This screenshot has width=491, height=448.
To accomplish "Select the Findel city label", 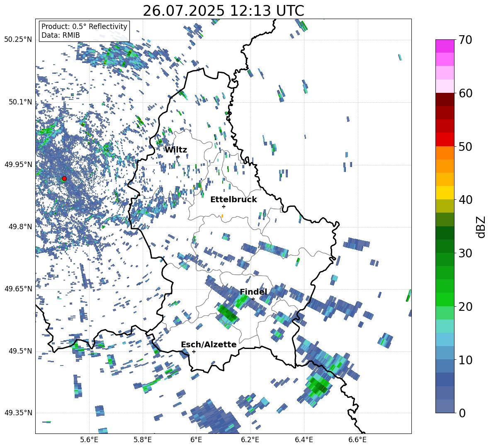I will [x=253, y=292].
